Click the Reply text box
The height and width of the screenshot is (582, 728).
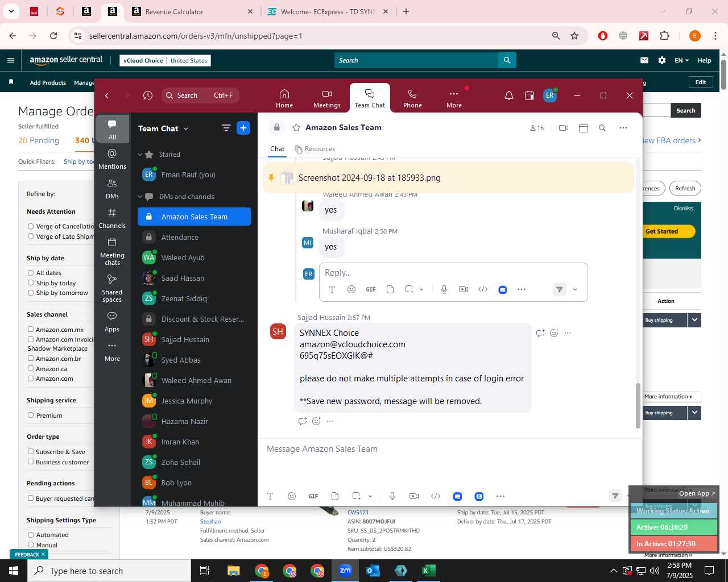(x=453, y=273)
